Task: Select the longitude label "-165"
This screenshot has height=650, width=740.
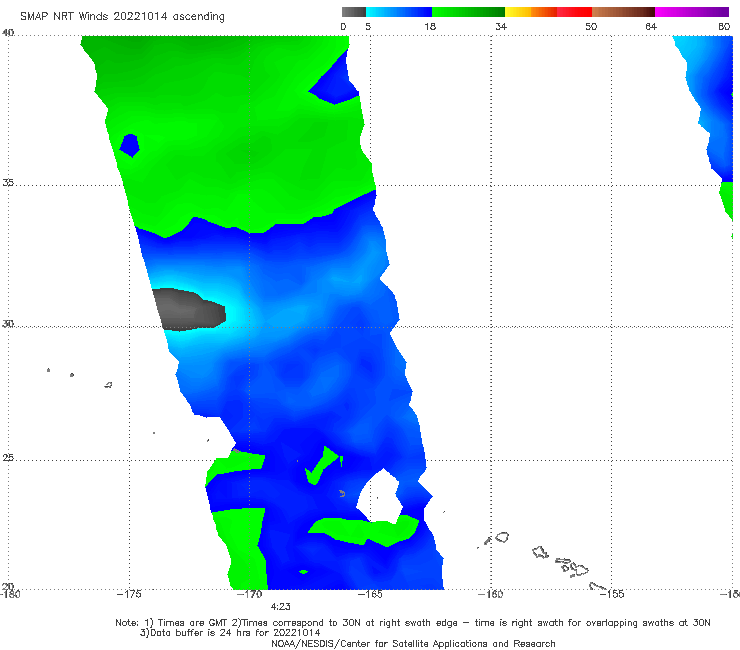Action: tap(370, 594)
